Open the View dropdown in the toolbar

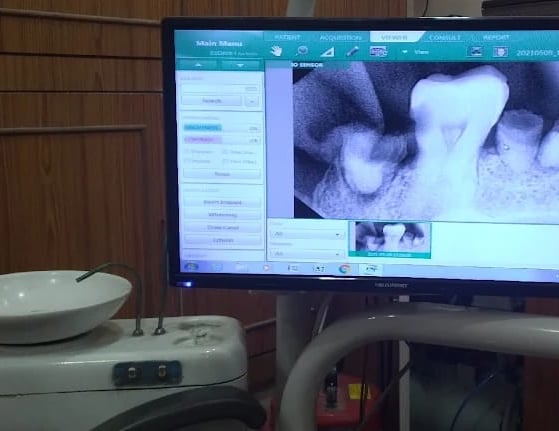pyautogui.click(x=416, y=52)
